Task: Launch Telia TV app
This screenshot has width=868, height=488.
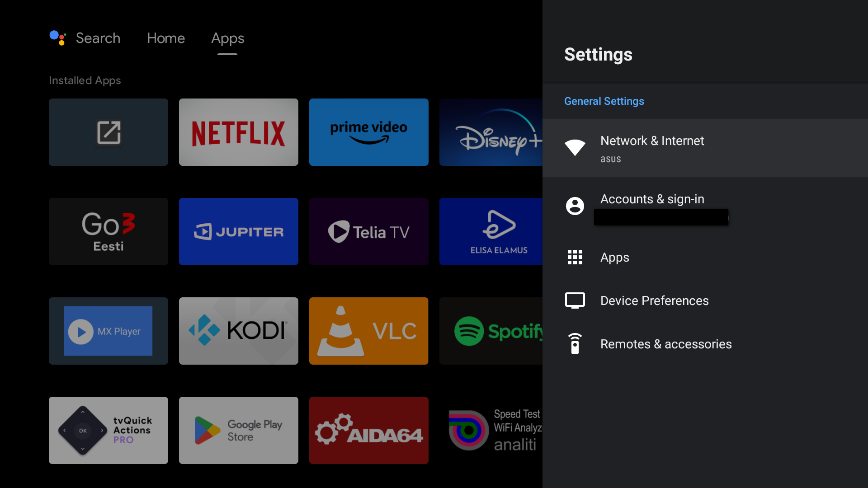Action: 369,231
